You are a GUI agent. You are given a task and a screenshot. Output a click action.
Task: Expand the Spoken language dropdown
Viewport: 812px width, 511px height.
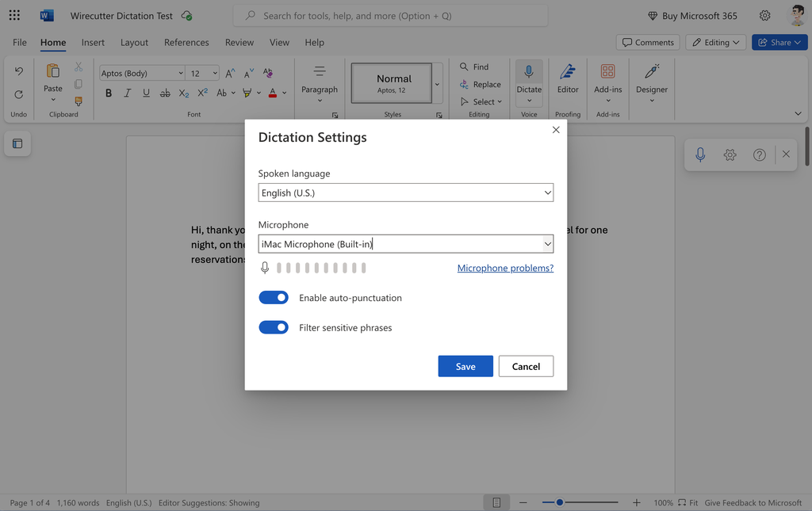[x=405, y=193]
